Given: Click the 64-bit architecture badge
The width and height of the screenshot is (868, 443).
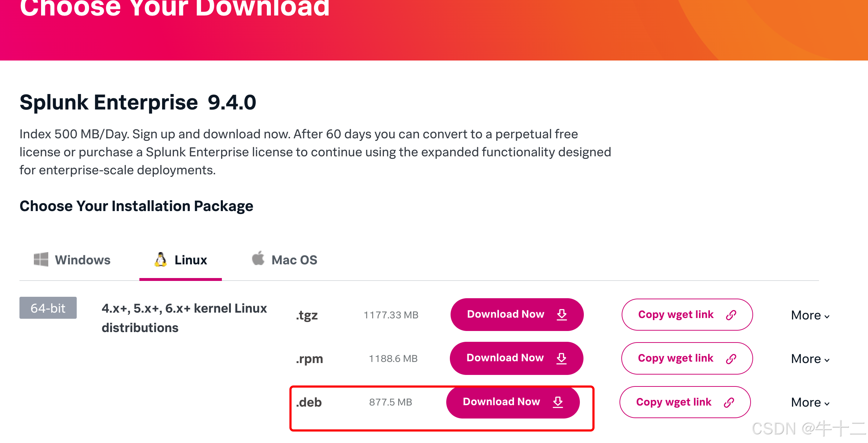Looking at the screenshot, I should (x=48, y=308).
